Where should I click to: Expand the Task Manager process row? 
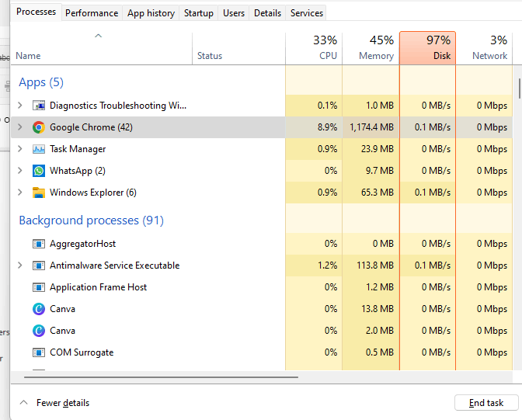(x=20, y=149)
